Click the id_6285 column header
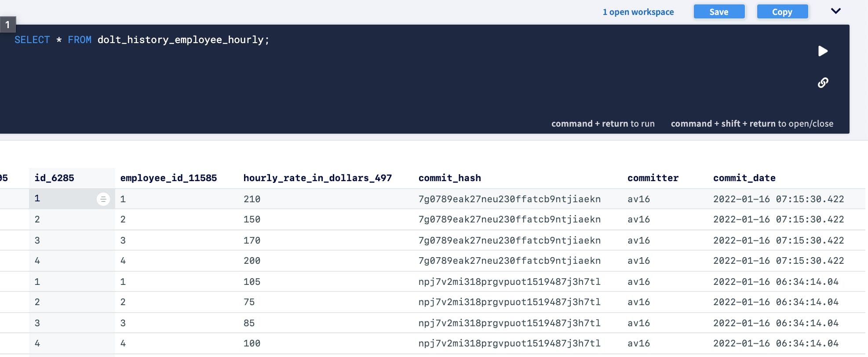This screenshot has height=357, width=868. click(55, 178)
